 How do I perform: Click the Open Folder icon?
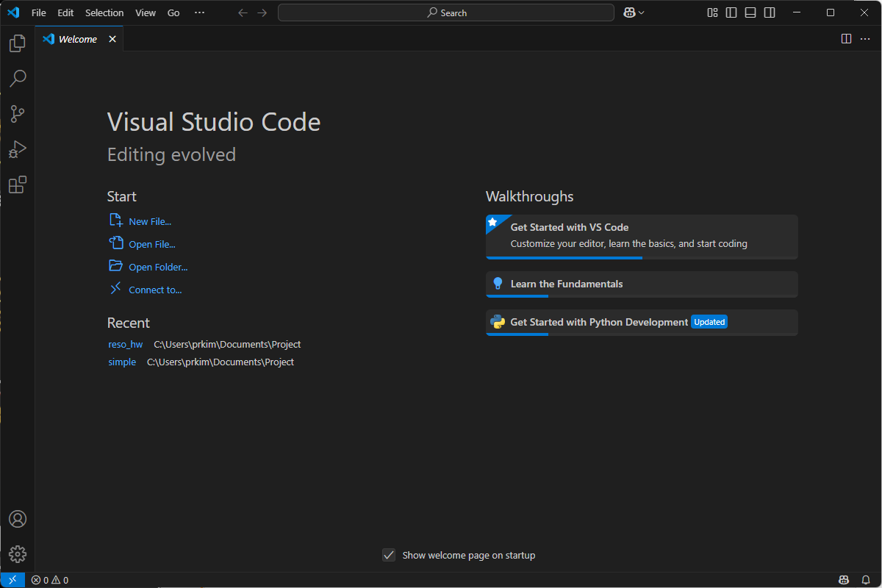click(115, 266)
